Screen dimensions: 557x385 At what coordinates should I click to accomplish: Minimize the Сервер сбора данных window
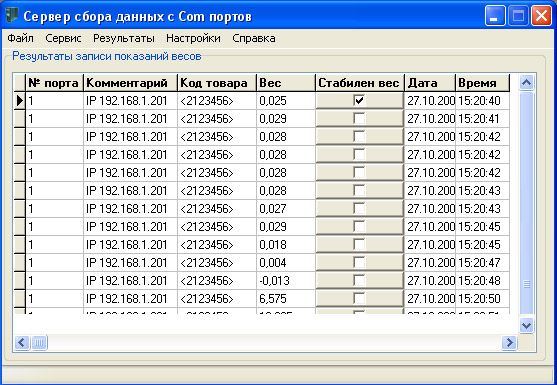pos(495,16)
